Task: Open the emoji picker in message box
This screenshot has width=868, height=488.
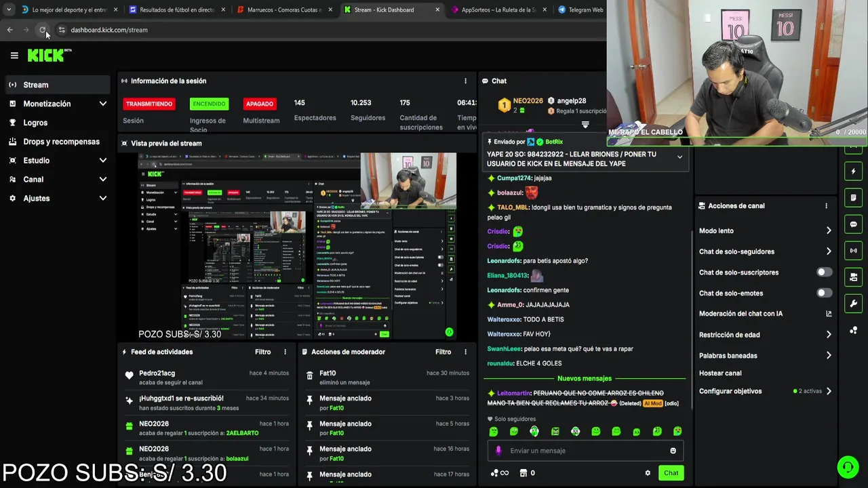Action: pyautogui.click(x=673, y=451)
